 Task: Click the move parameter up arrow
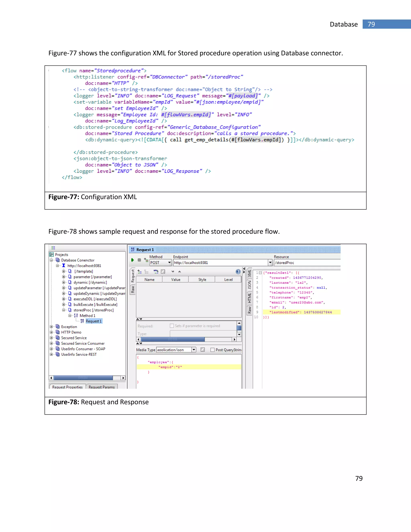coord(179,271)
